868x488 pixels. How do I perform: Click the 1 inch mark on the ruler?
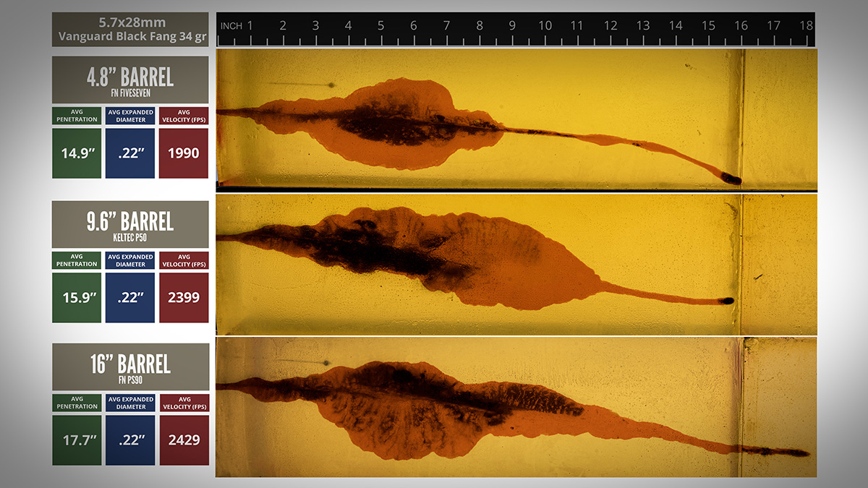250,26
